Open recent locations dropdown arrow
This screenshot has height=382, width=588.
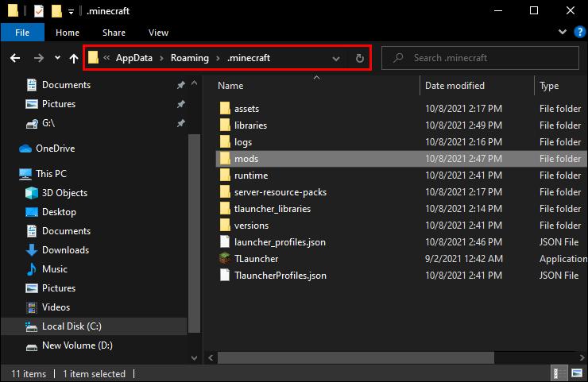pos(57,58)
